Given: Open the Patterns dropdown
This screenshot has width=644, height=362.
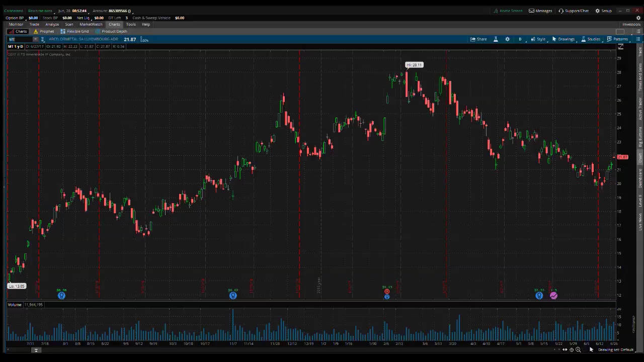Looking at the screenshot, I should coord(617,39).
